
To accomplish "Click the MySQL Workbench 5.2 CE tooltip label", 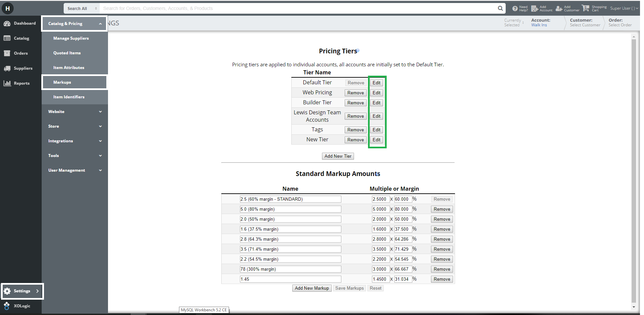I will (x=204, y=310).
